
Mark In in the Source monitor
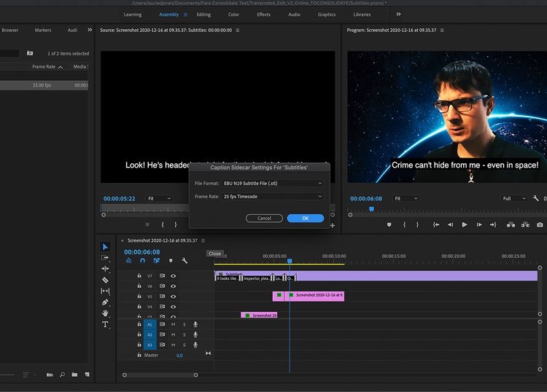pyautogui.click(x=163, y=224)
